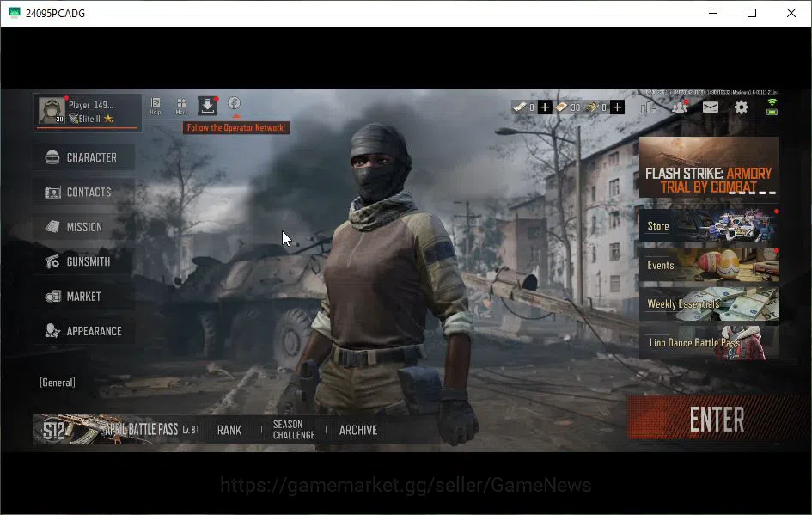Open the Store banner
Image resolution: width=812 pixels, height=515 pixels.
click(709, 226)
